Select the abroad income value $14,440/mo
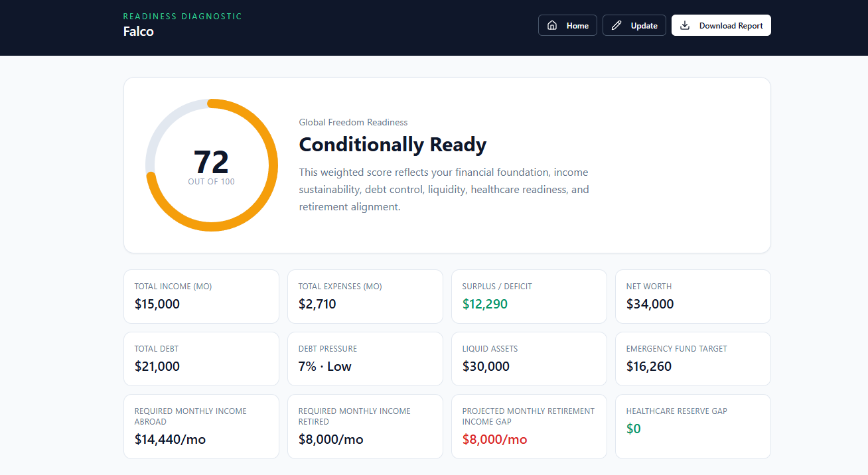 point(170,440)
